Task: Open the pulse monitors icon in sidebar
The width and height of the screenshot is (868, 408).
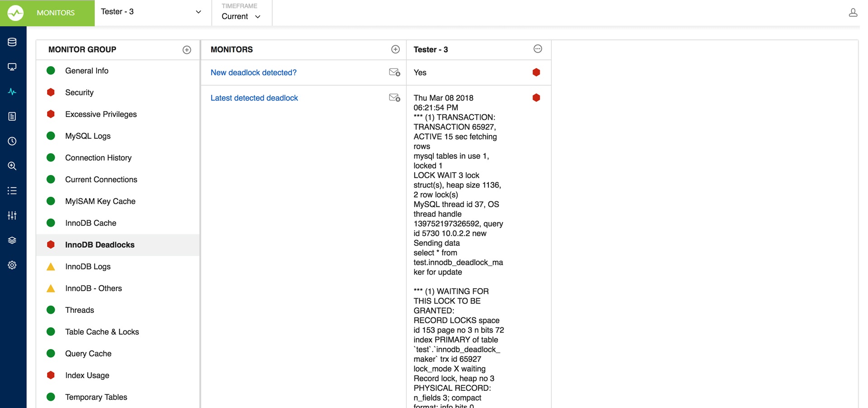Action: click(12, 92)
